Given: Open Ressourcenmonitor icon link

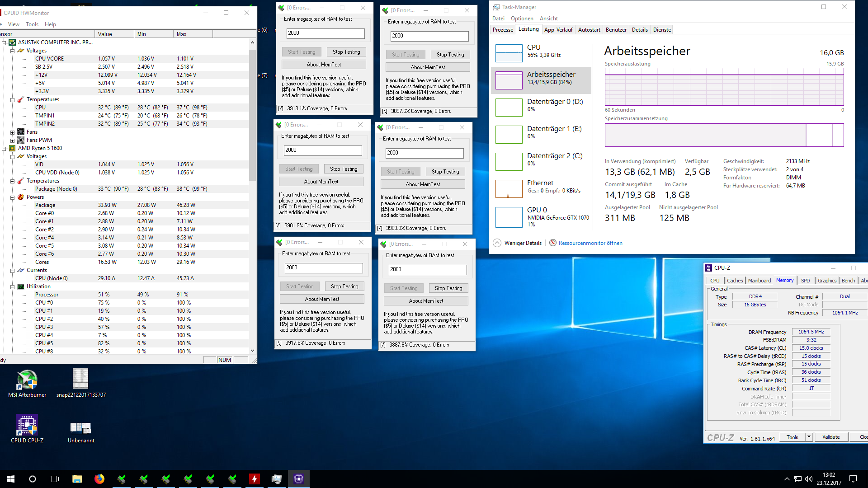Looking at the screenshot, I should [x=552, y=243].
